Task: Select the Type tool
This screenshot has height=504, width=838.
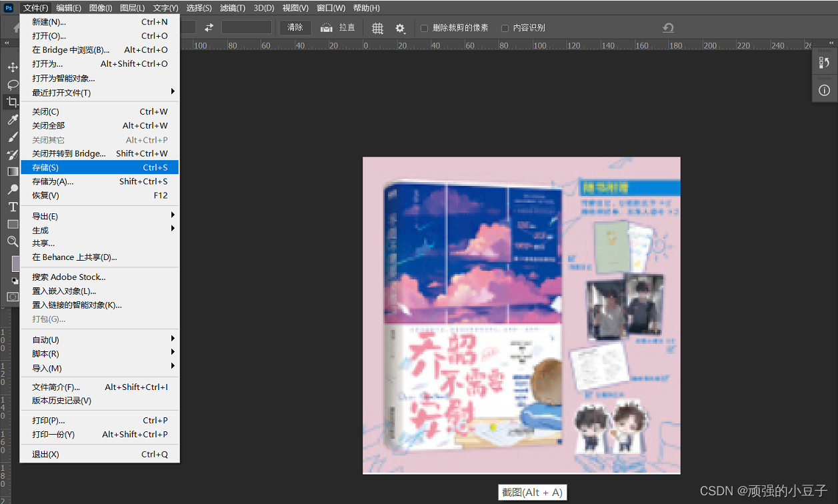Action: 13,207
